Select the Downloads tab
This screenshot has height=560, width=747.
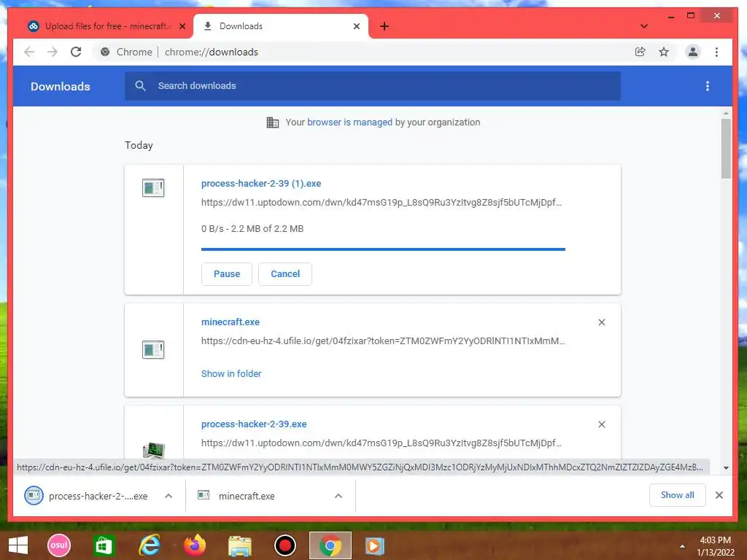(x=281, y=26)
